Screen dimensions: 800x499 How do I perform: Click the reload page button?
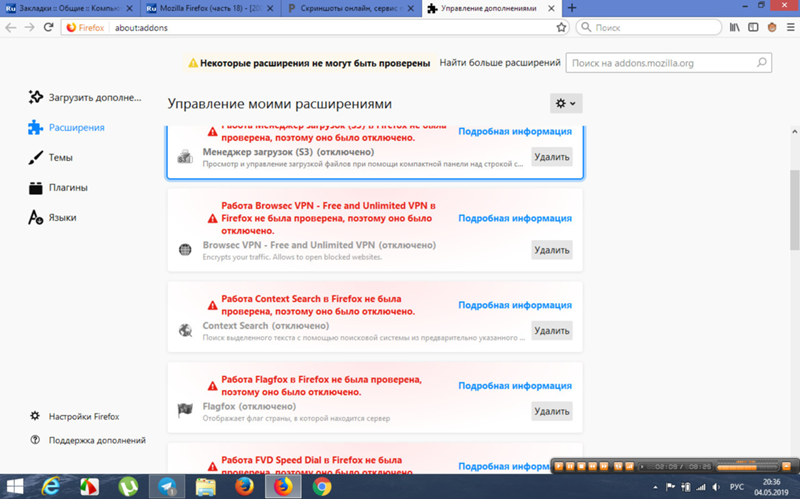(51, 28)
